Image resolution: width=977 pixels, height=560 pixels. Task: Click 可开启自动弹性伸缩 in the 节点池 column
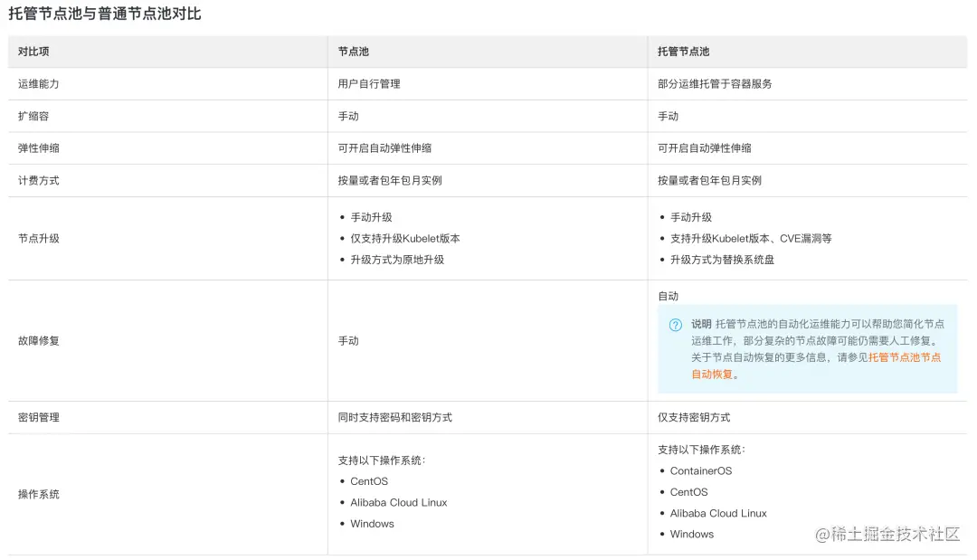[384, 148]
